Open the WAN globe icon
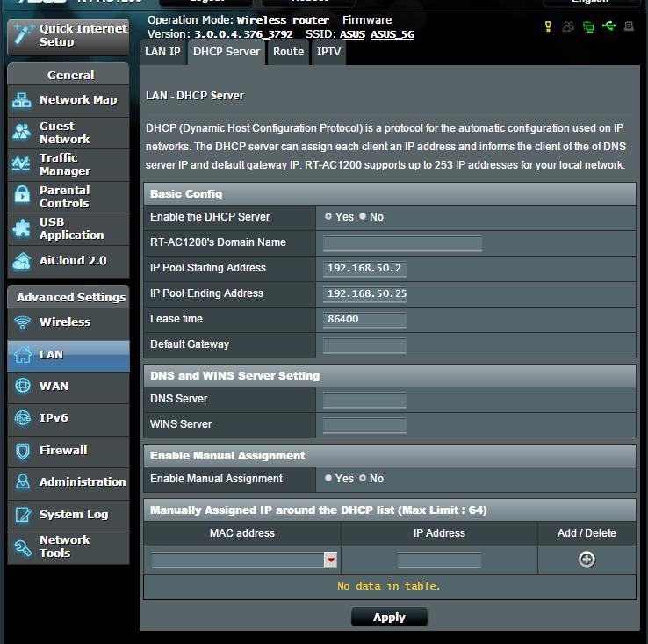Viewport: 648px width, 644px height. click(x=22, y=386)
